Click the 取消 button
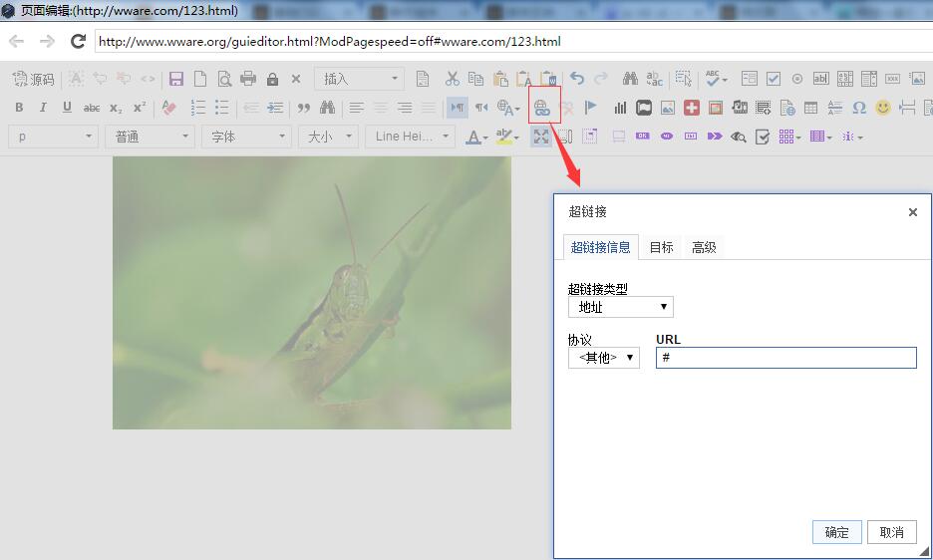 click(891, 532)
